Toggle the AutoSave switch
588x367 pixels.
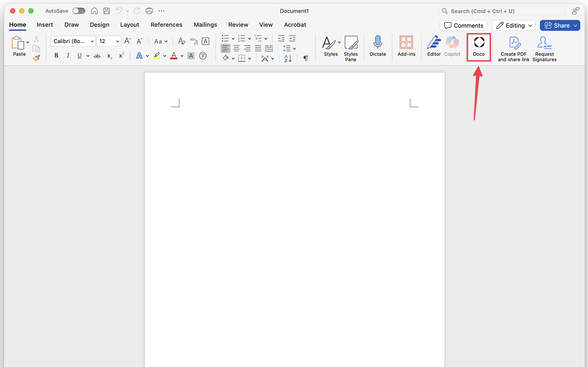79,11
